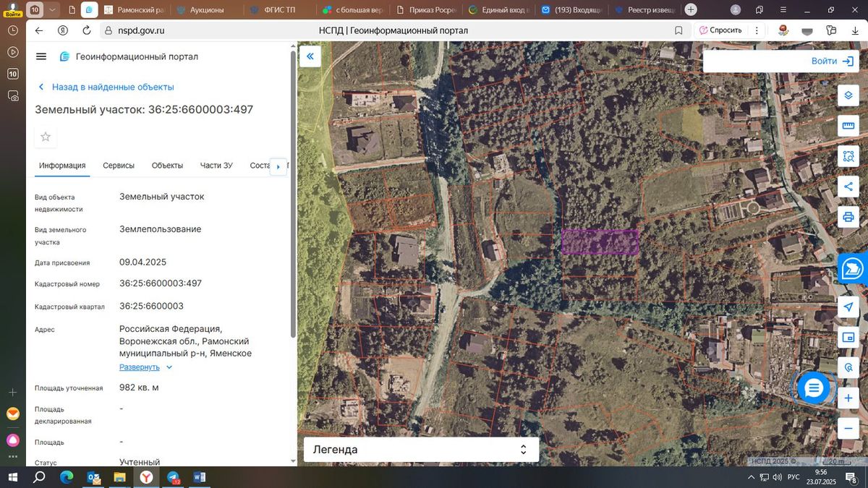
Task: Add land plot to favorites with star
Action: point(46,137)
